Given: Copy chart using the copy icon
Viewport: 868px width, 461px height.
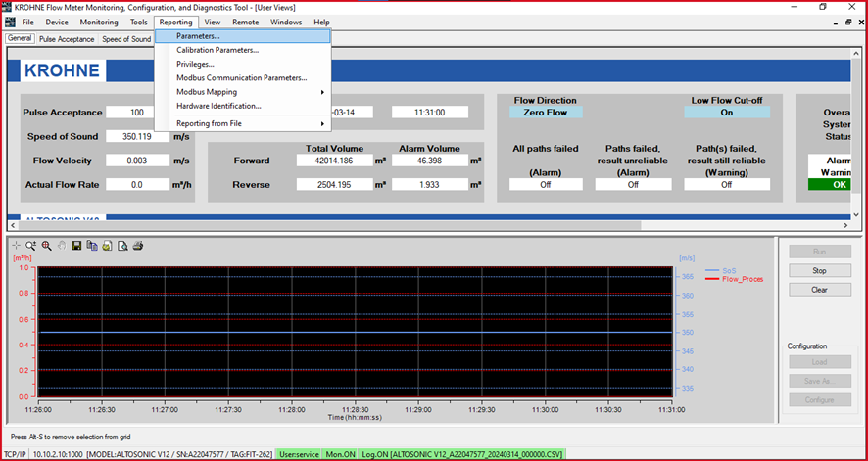Looking at the screenshot, I should point(92,246).
